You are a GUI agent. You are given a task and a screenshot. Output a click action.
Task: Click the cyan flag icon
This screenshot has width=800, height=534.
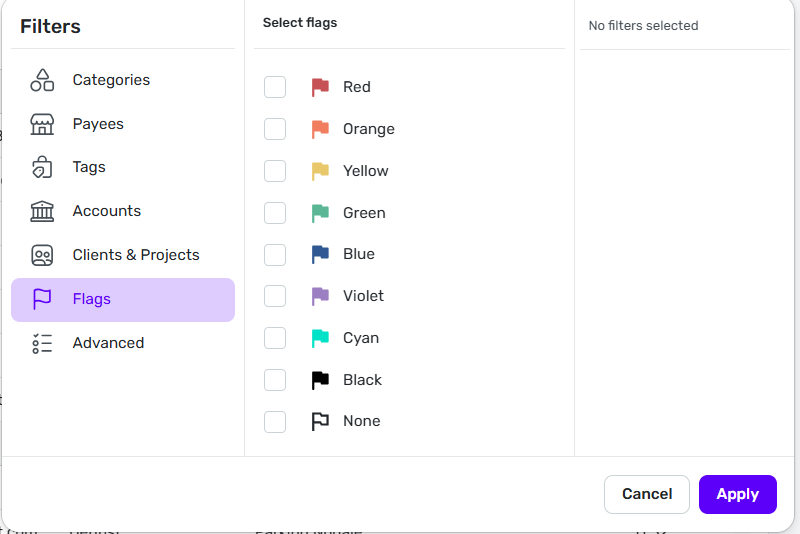[320, 338]
